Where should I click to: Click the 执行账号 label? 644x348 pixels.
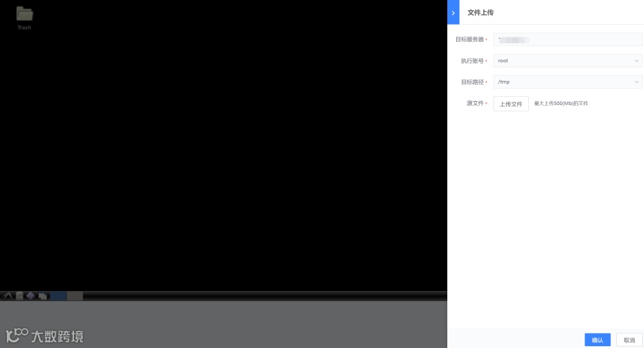pos(473,61)
